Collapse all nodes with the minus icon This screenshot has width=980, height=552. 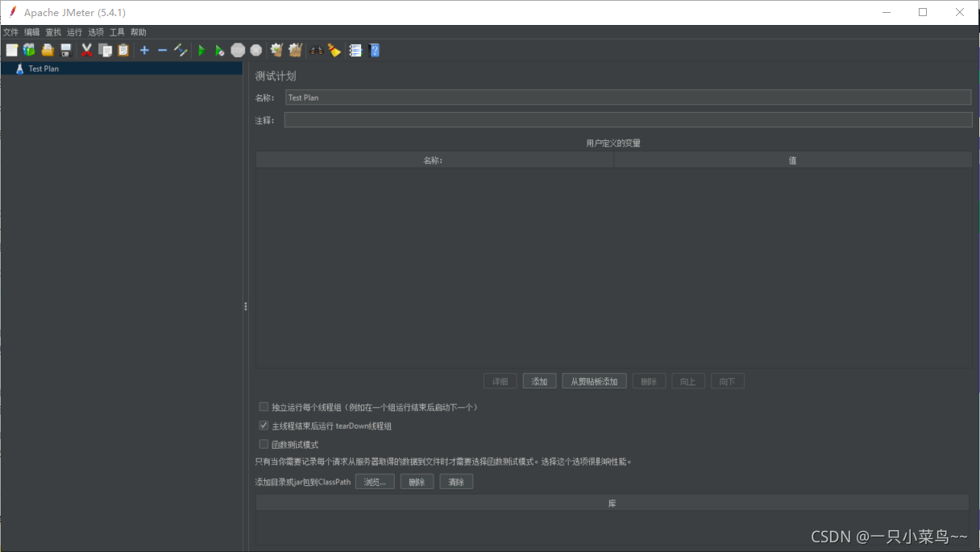click(162, 50)
